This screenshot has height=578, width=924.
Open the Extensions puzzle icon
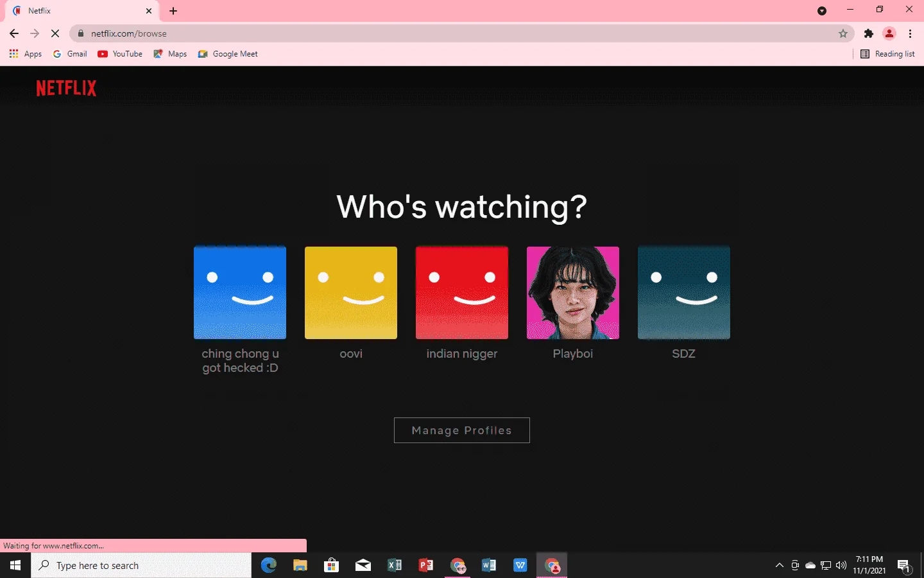869,33
